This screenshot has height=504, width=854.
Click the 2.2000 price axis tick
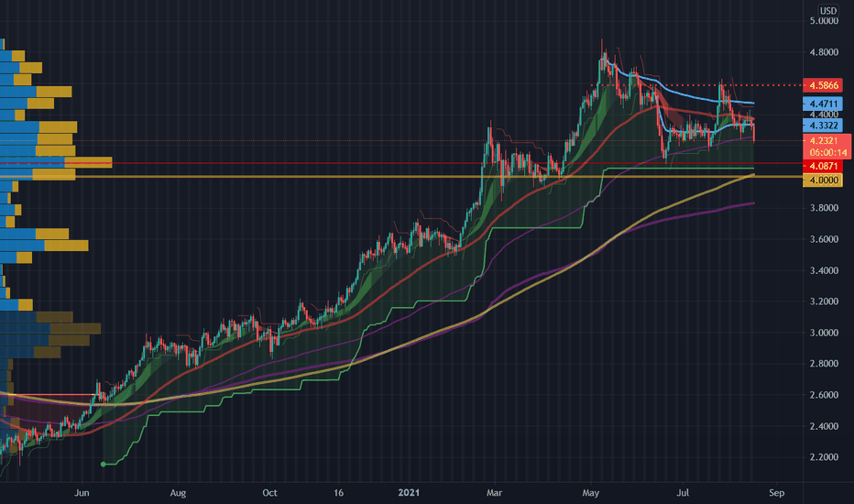coord(824,457)
